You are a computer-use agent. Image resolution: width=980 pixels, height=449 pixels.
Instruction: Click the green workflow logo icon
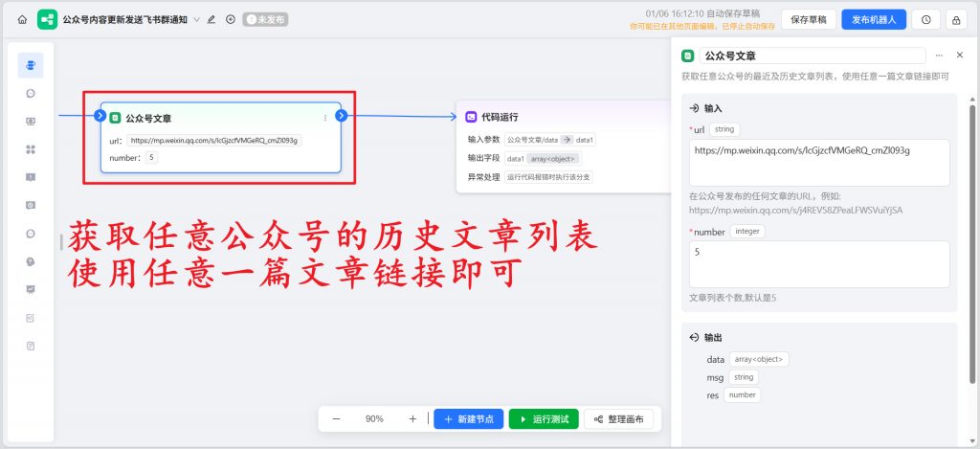(47, 19)
